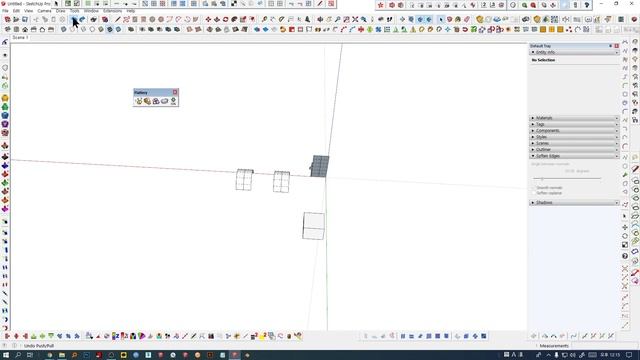Open the Extensions menu
This screenshot has width=640, height=360.
coord(112,11)
